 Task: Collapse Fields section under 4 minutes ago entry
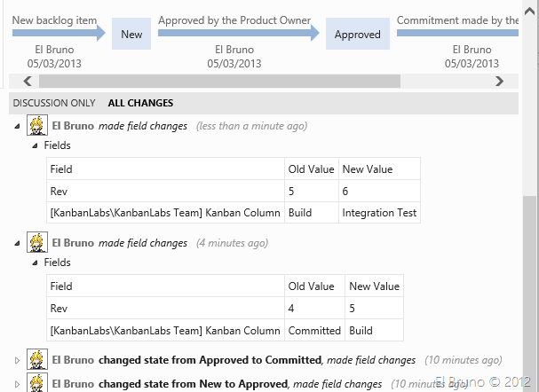(35, 263)
